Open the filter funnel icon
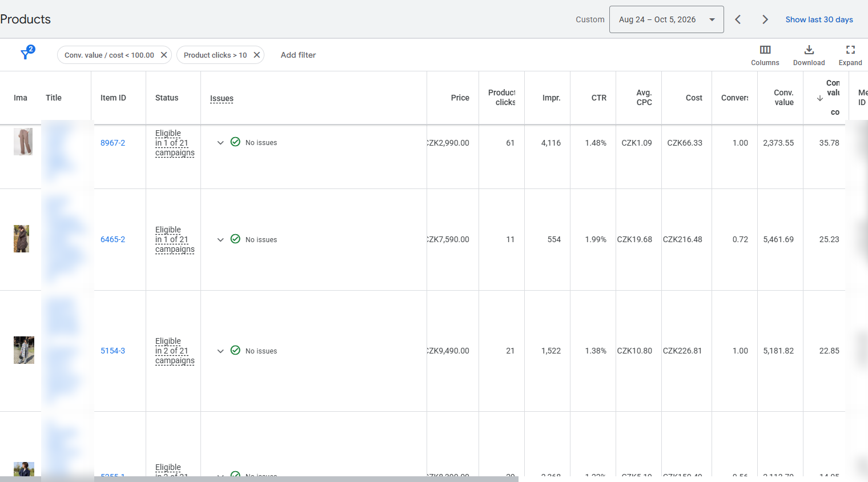The height and width of the screenshot is (482, 868). 26,54
